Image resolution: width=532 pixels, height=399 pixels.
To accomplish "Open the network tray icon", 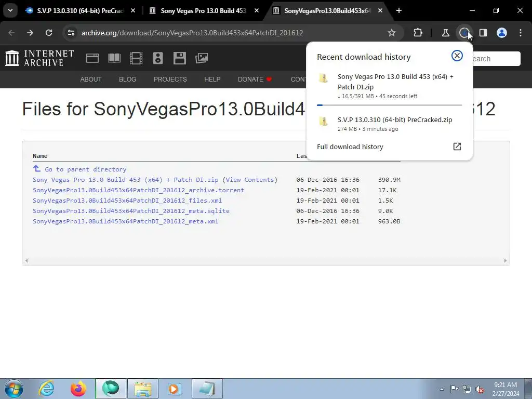I will pos(467,389).
